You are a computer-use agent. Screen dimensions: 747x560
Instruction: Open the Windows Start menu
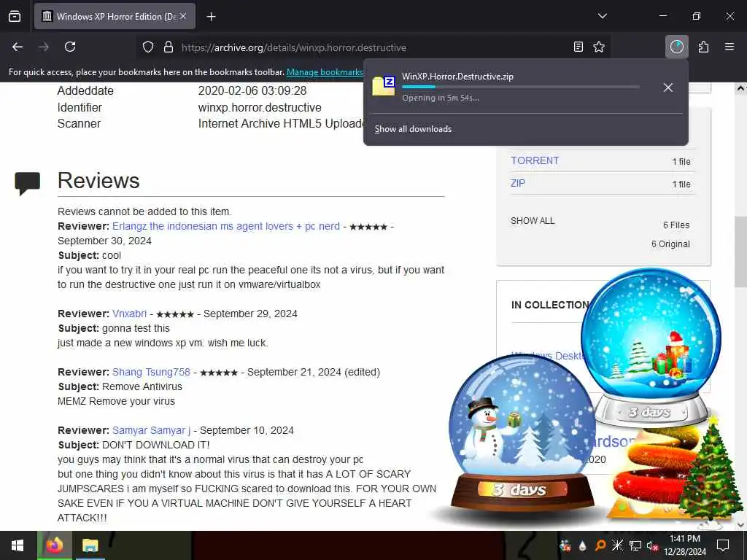pyautogui.click(x=18, y=545)
